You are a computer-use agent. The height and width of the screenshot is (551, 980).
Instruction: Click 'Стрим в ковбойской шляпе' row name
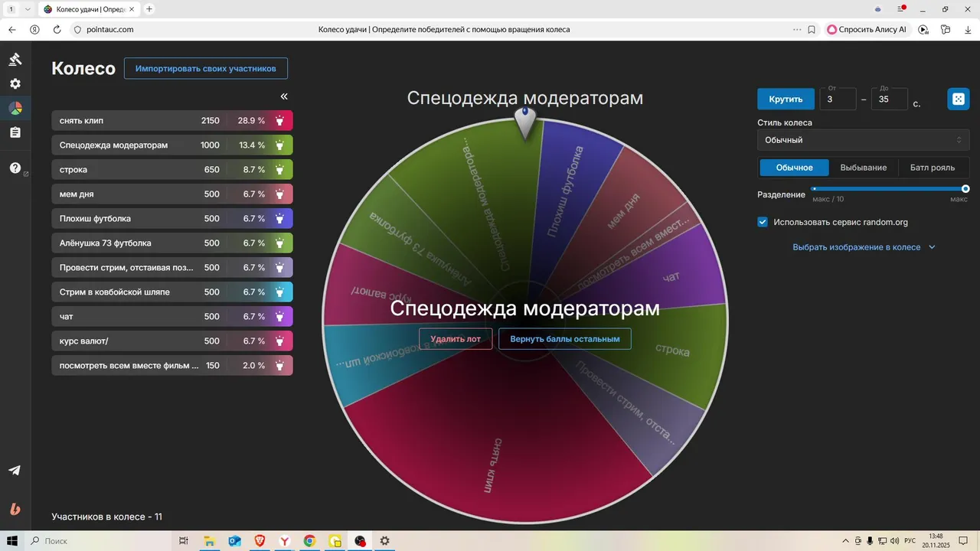115,292
